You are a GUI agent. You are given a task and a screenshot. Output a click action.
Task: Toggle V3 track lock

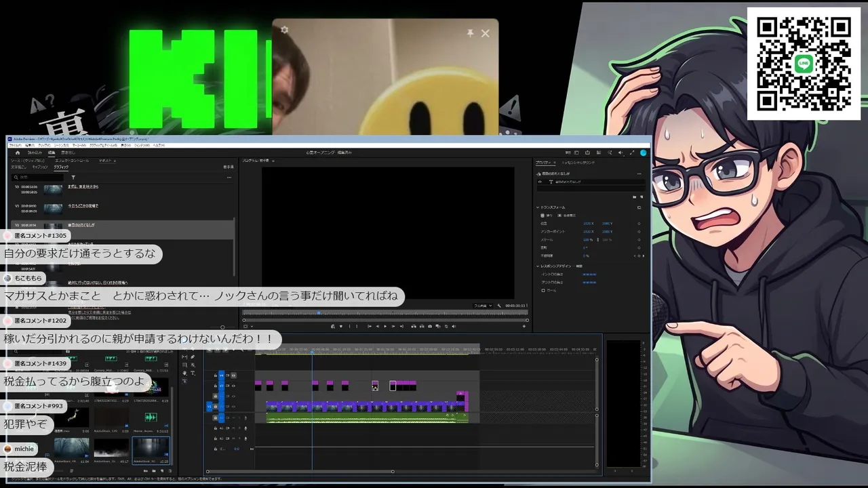point(216,386)
